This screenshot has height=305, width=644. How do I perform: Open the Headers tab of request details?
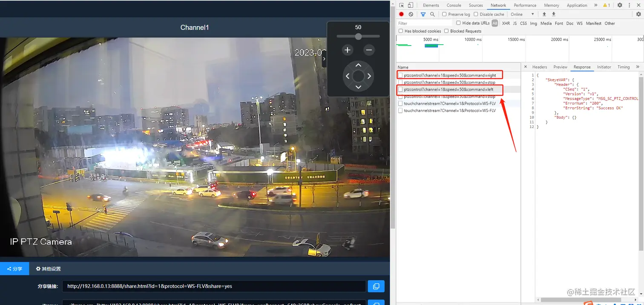539,67
